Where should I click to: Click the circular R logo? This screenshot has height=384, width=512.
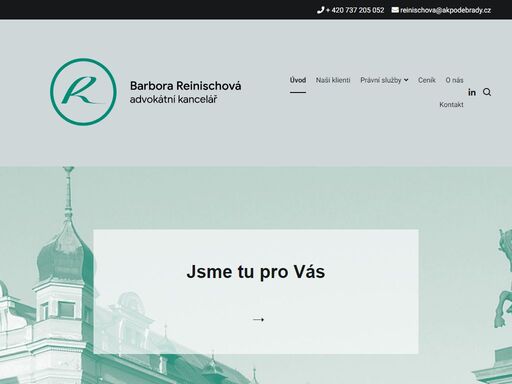coord(83,92)
